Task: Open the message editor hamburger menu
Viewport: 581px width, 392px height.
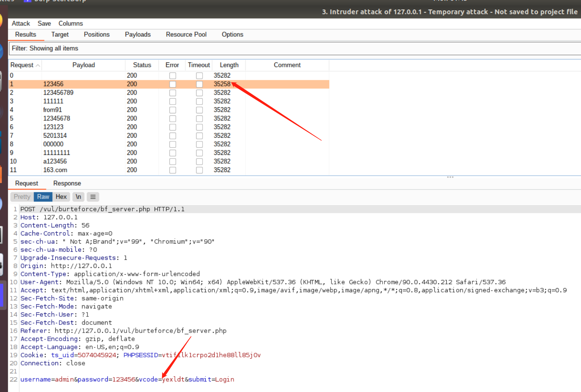Action: tap(93, 197)
